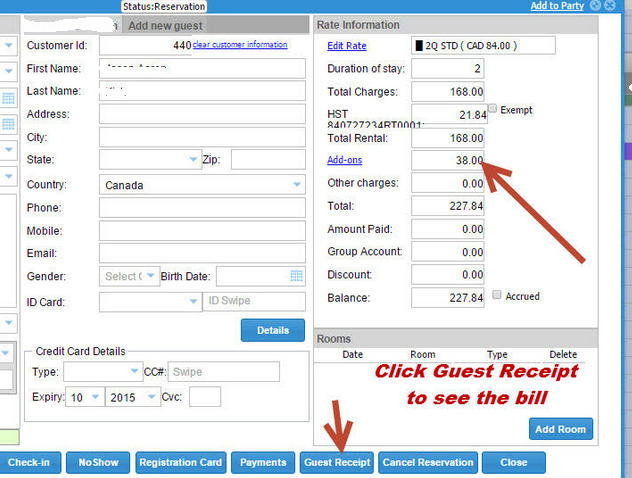The width and height of the screenshot is (632, 478).
Task: Enable the Accrued balance checkbox
Action: [497, 296]
